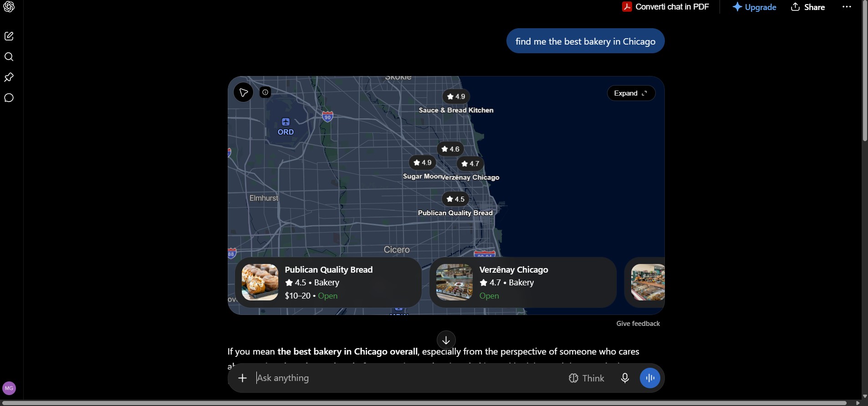This screenshot has height=406, width=868.
Task: Click the microphone dictation icon
Action: point(625,378)
